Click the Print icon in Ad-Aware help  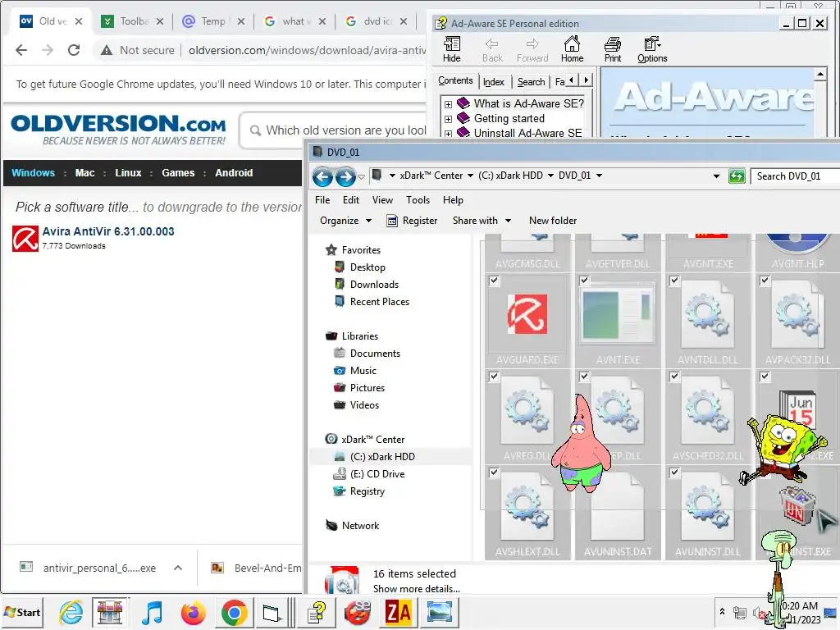(x=612, y=49)
